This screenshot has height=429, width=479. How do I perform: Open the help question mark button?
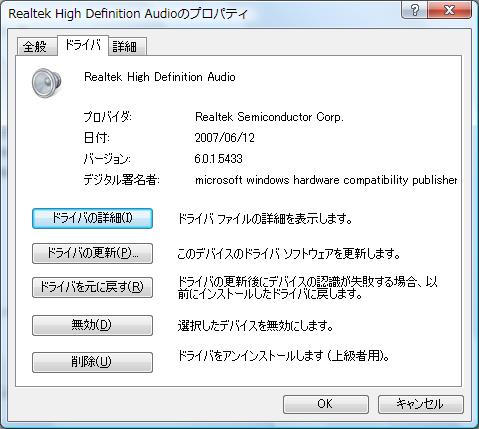415,11
